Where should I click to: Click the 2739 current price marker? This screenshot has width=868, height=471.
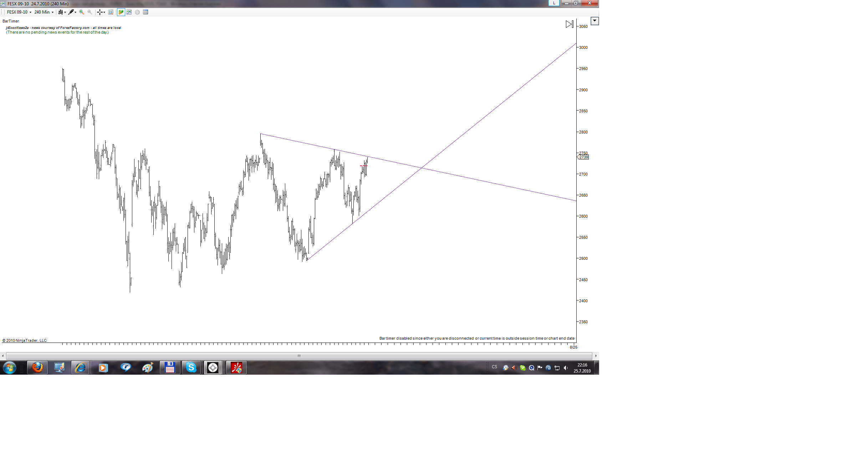click(x=583, y=157)
